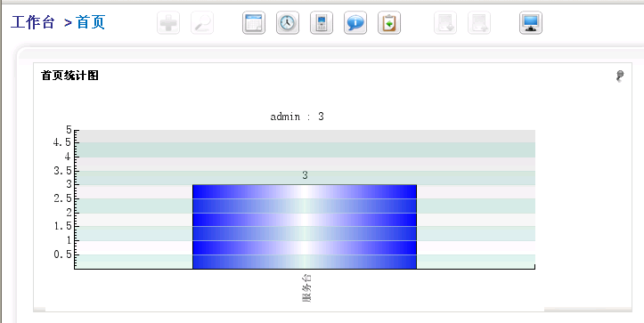Click the value label 3 above bar

(305, 175)
